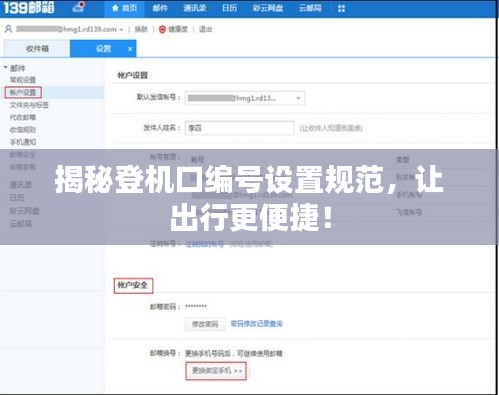
Task: Open 手机通知 in the sidebar
Action: pos(23,142)
